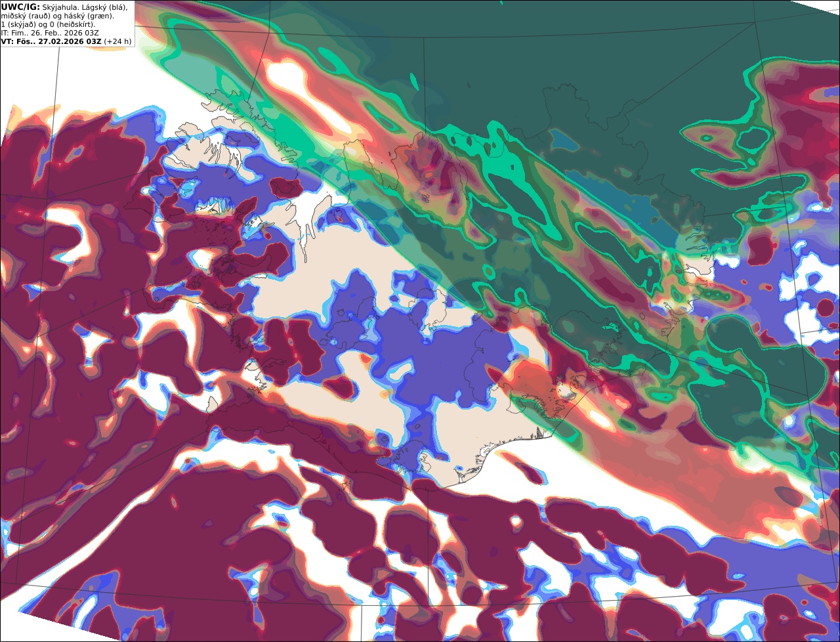Click the "VT: Fös.. 27.02.2026 03Z" valid time
Screen dimensions: 840x642
tap(51, 41)
